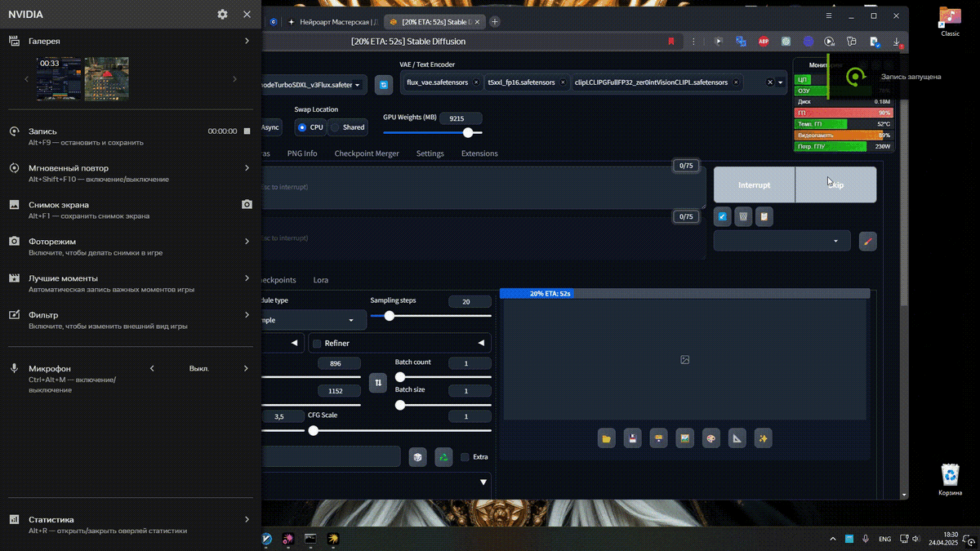Click Фильтр overlay entry
The width and height of the screenshot is (980, 551).
[131, 320]
